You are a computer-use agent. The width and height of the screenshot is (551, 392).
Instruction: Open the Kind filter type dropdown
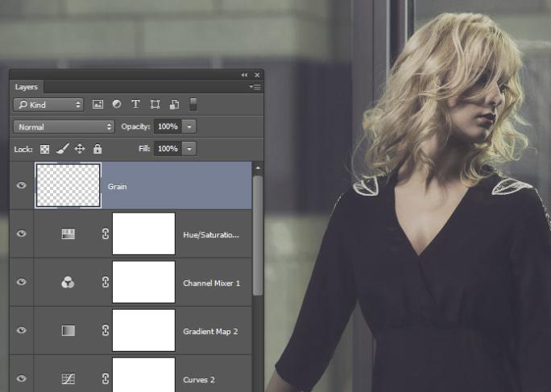coord(49,105)
